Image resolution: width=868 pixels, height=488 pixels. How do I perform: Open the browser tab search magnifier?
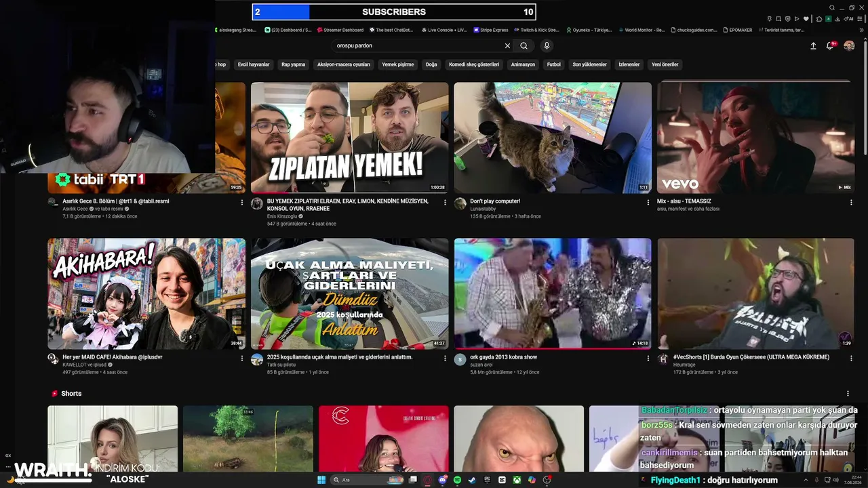pos(831,8)
